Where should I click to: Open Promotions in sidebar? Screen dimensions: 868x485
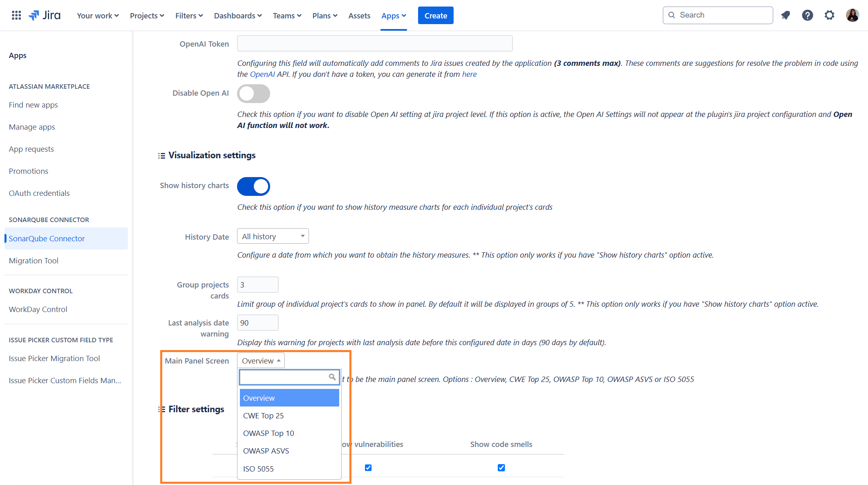[29, 171]
